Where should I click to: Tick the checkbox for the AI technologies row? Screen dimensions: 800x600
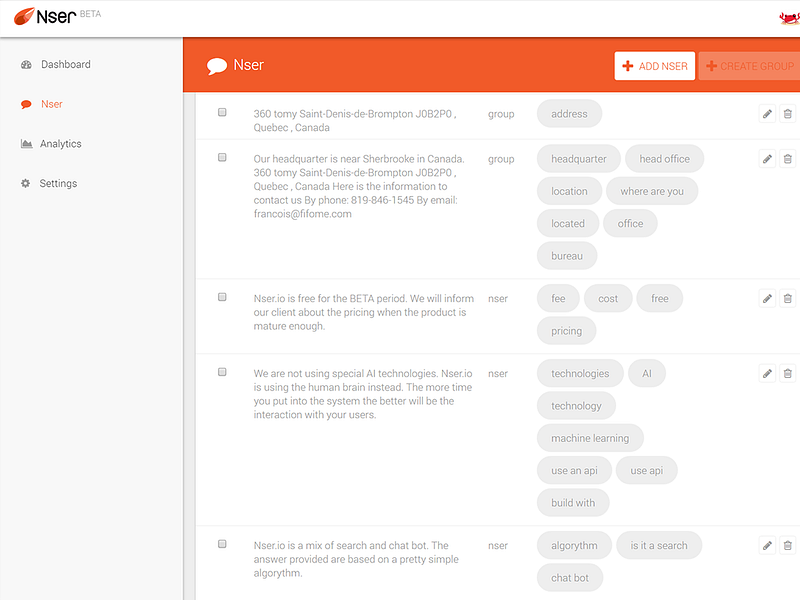(222, 372)
